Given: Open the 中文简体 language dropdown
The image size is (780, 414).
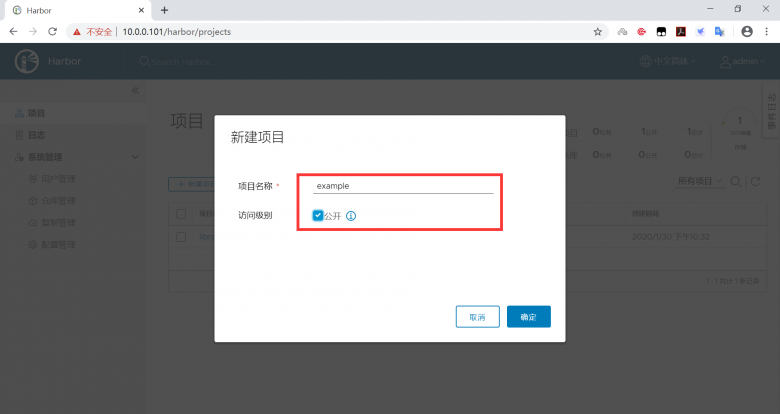Looking at the screenshot, I should point(668,61).
